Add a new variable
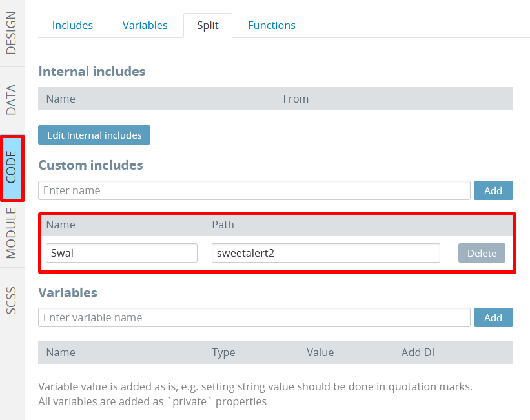 point(493,317)
